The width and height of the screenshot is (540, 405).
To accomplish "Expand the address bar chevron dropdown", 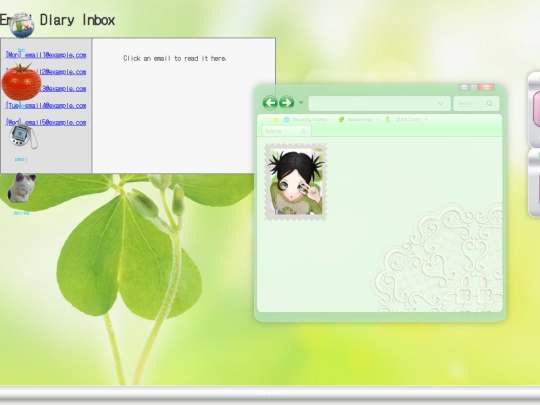I will tap(440, 103).
